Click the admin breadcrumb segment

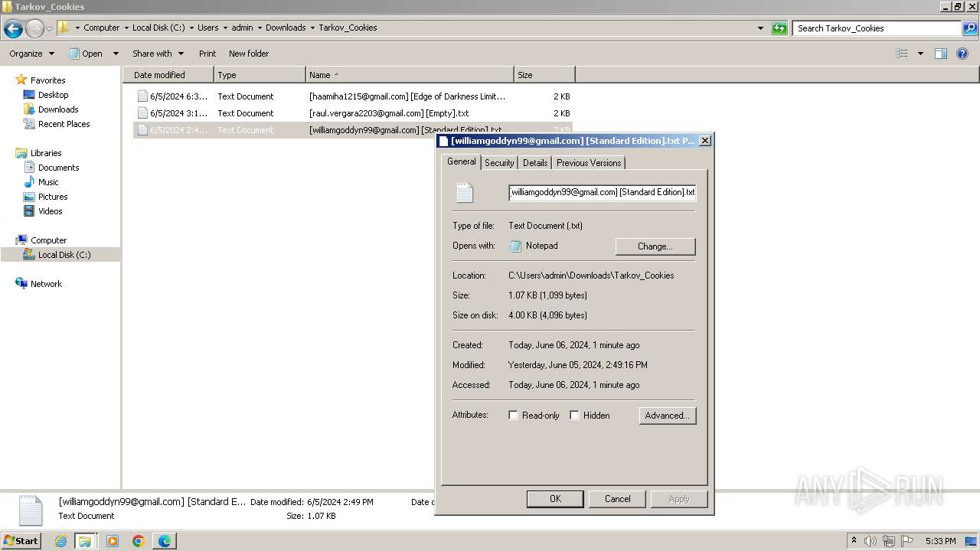coord(242,28)
